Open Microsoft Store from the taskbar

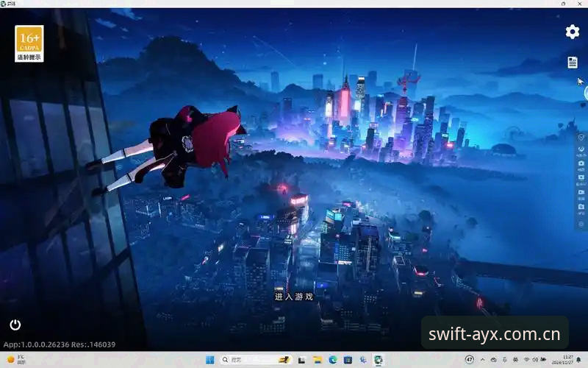pos(348,360)
